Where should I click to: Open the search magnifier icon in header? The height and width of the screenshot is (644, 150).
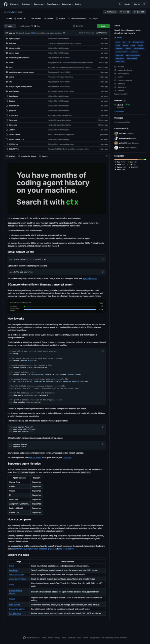120,4
